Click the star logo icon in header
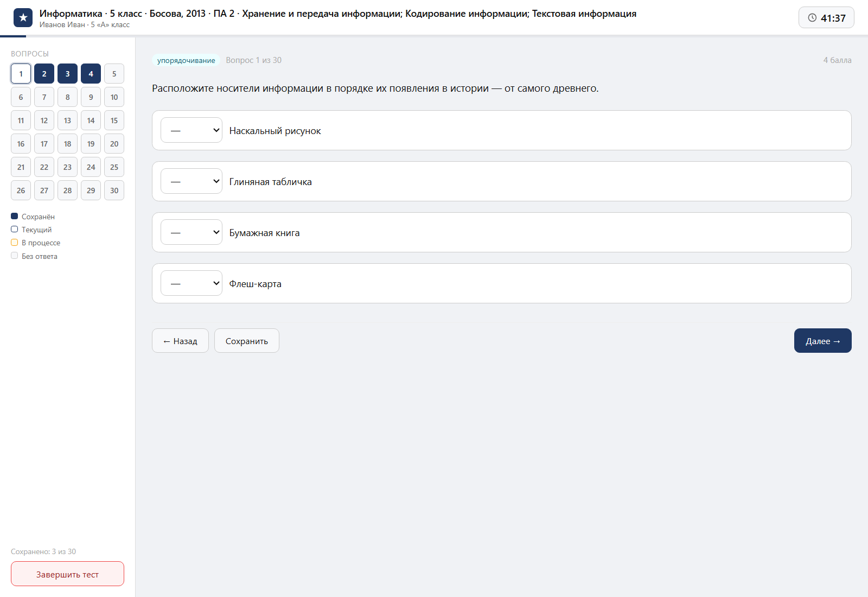Viewport: 868px width, 597px height. point(23,18)
